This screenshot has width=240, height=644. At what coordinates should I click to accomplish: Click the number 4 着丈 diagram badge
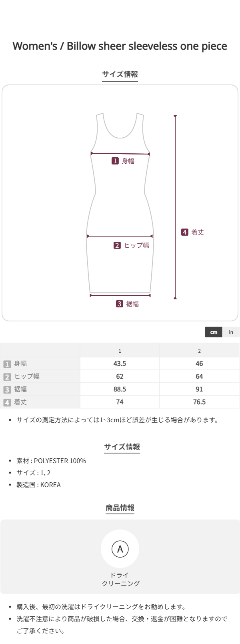click(185, 232)
